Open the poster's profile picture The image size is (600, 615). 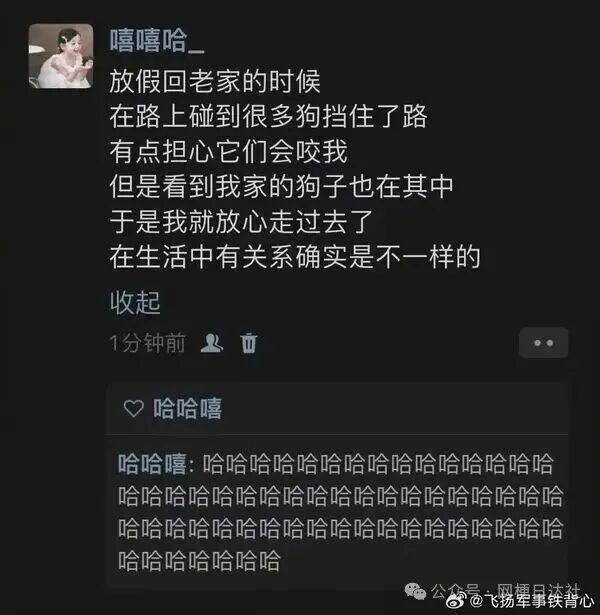(x=61, y=56)
